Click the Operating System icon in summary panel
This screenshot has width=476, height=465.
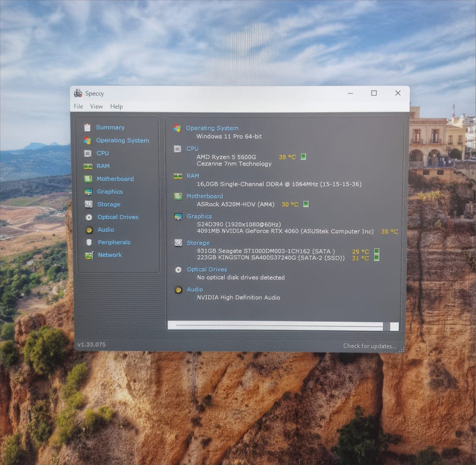click(x=178, y=128)
